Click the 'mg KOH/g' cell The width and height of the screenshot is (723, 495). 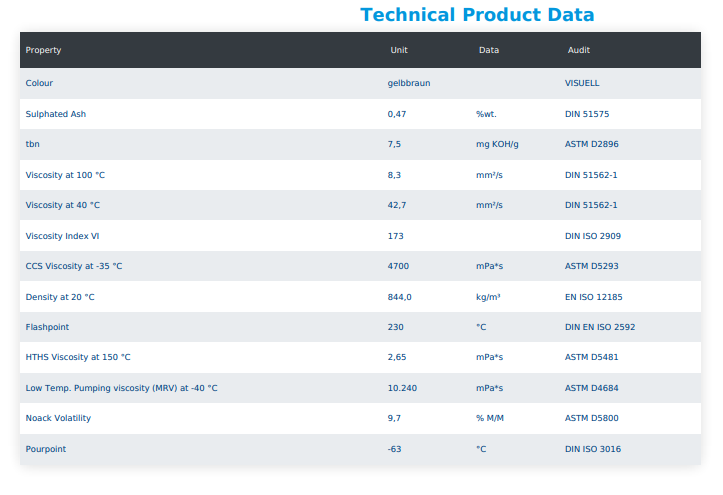tap(497, 144)
